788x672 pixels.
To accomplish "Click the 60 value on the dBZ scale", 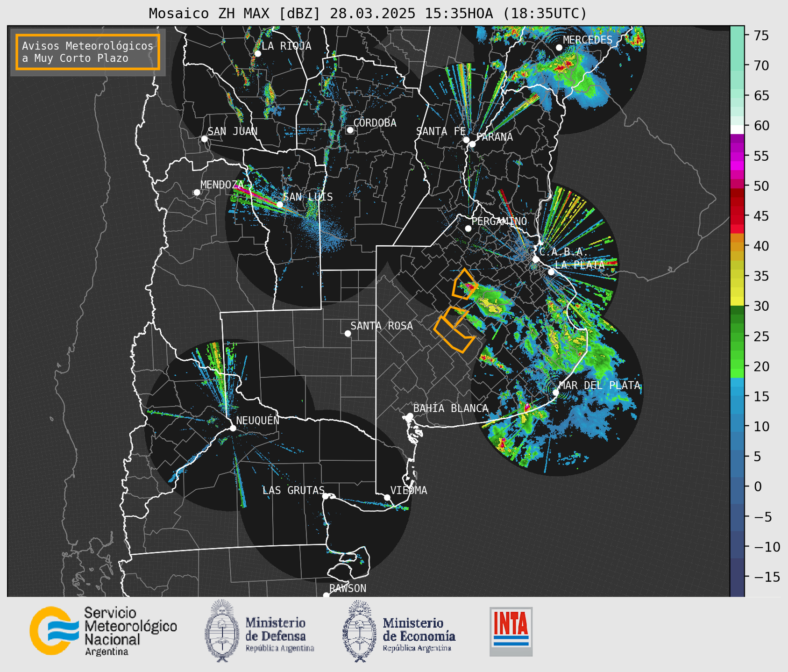I will click(x=761, y=126).
